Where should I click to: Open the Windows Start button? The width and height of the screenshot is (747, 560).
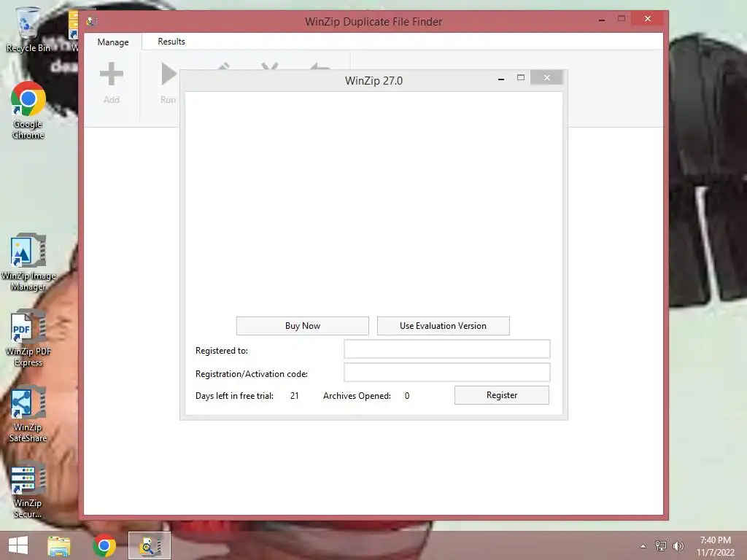point(18,545)
